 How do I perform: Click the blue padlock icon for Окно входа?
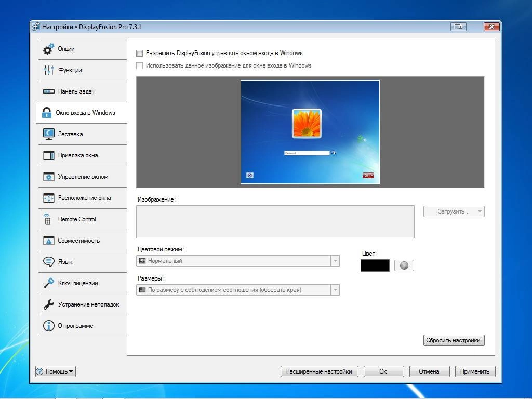[46, 113]
